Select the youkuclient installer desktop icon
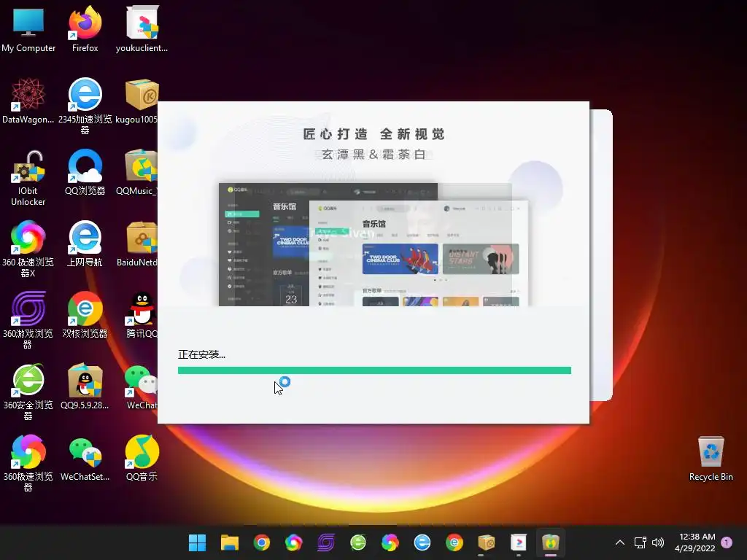The width and height of the screenshot is (747, 560). [x=142, y=28]
